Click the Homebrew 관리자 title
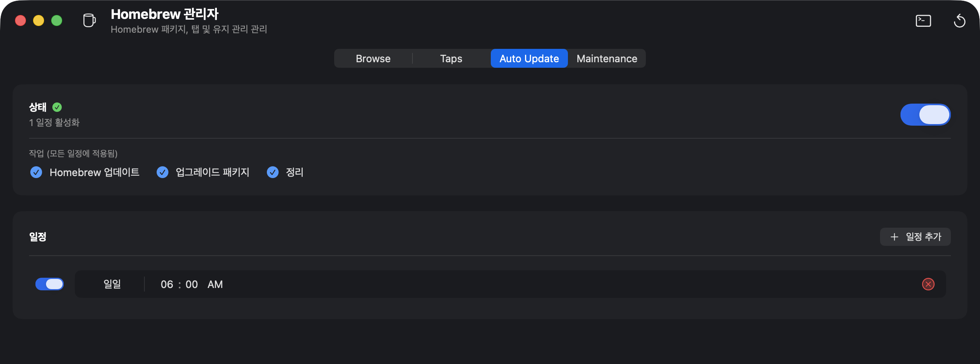 coord(165,14)
